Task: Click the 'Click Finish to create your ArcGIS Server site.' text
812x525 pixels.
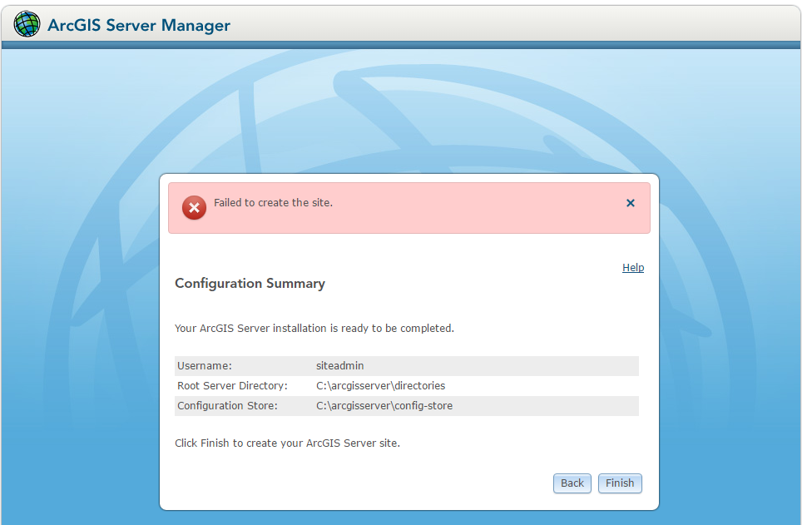Action: 287,443
